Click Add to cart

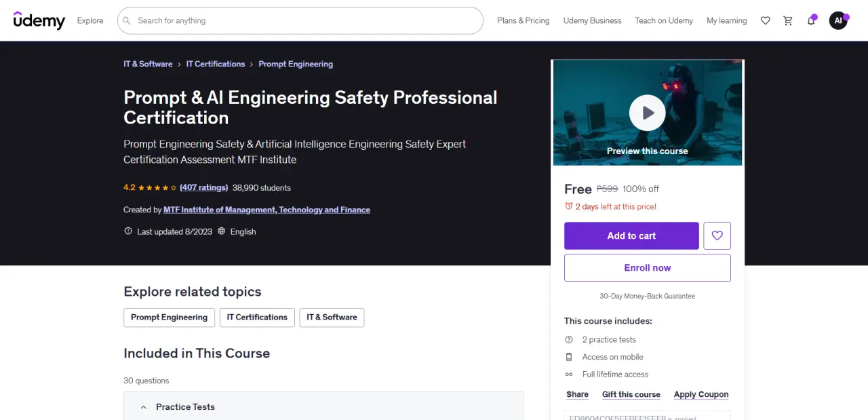click(631, 235)
